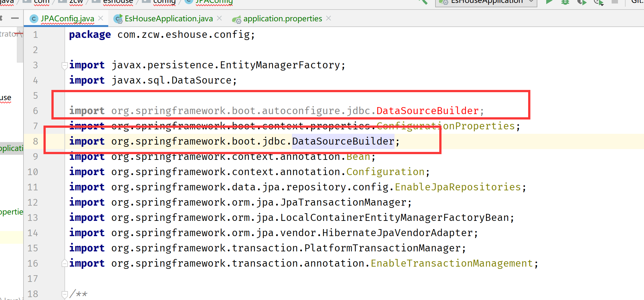
Task: Open Search Everywhere with the magnifier icon
Action: point(422,2)
